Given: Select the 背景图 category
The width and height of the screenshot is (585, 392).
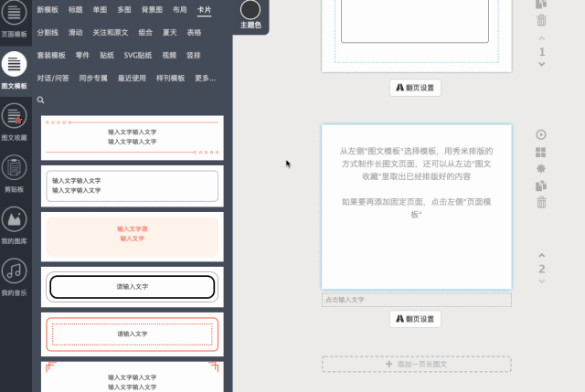Looking at the screenshot, I should pyautogui.click(x=152, y=10).
